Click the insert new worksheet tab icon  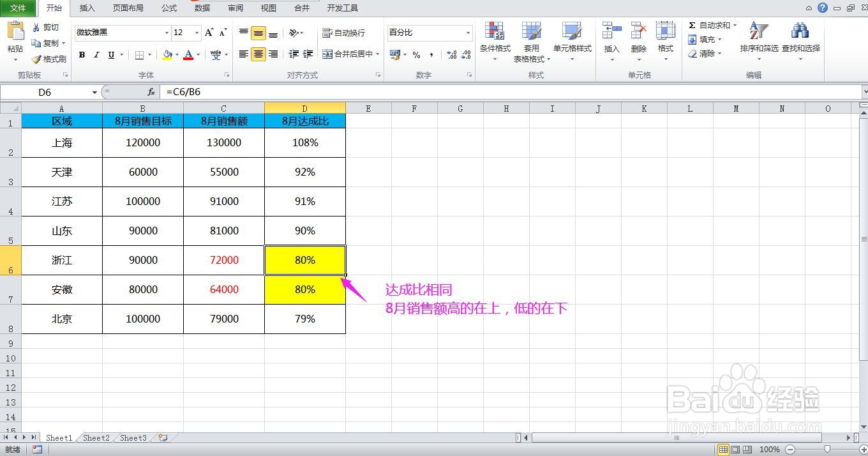click(x=163, y=438)
